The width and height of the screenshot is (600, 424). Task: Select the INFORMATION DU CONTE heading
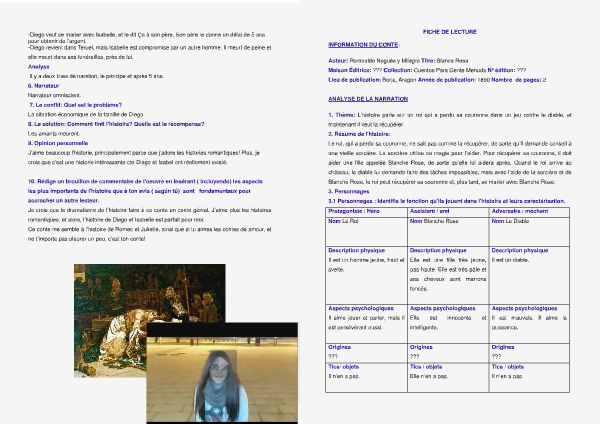tap(365, 45)
